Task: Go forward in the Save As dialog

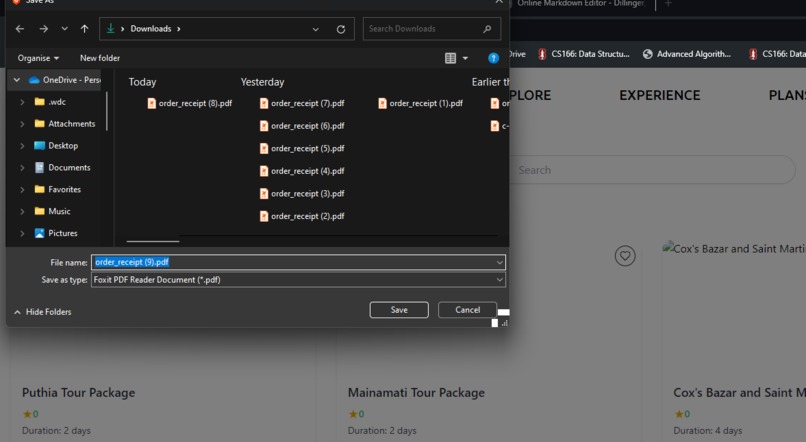Action: [44, 29]
